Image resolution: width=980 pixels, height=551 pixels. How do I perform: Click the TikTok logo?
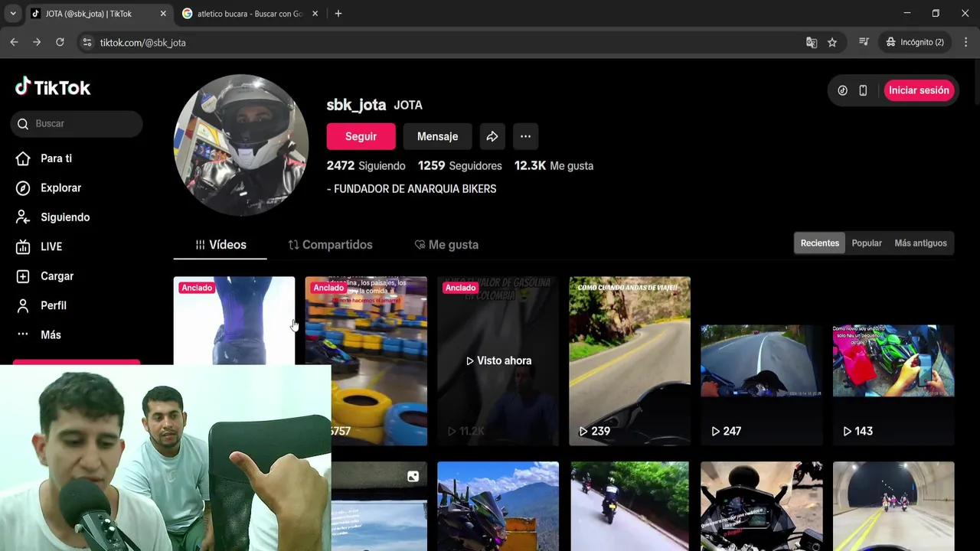(53, 87)
